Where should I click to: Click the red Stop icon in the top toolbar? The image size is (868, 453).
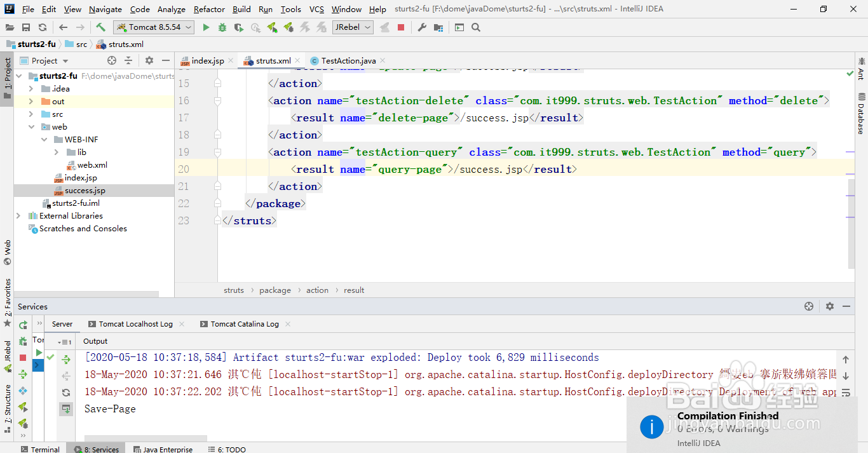(401, 27)
